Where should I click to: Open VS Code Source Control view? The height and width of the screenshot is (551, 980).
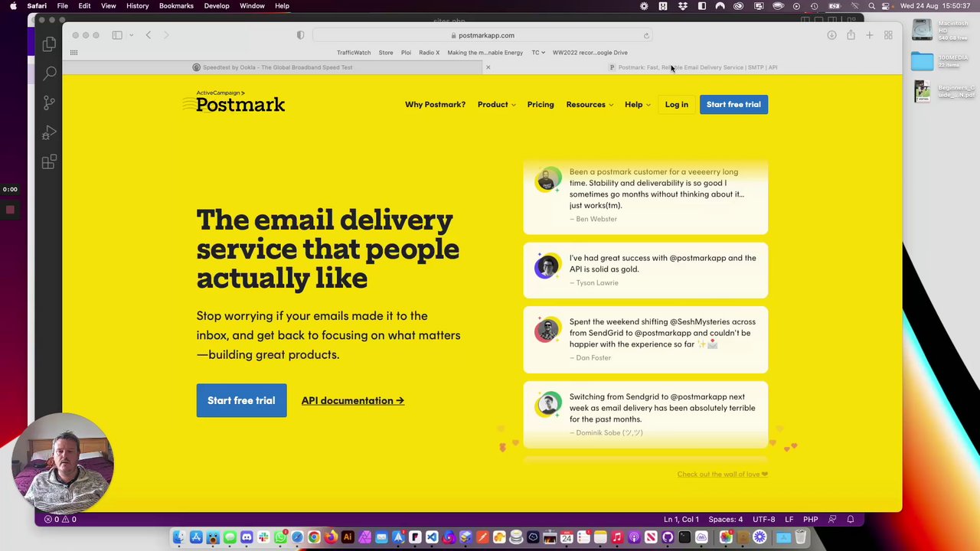(x=49, y=103)
